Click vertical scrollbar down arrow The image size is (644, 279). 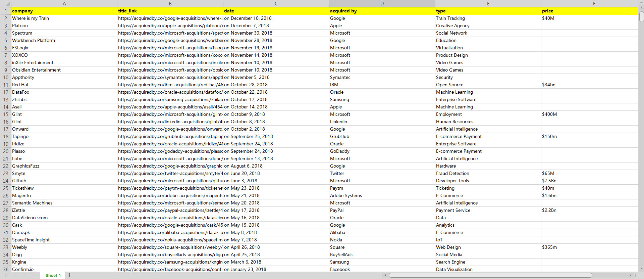click(x=641, y=269)
